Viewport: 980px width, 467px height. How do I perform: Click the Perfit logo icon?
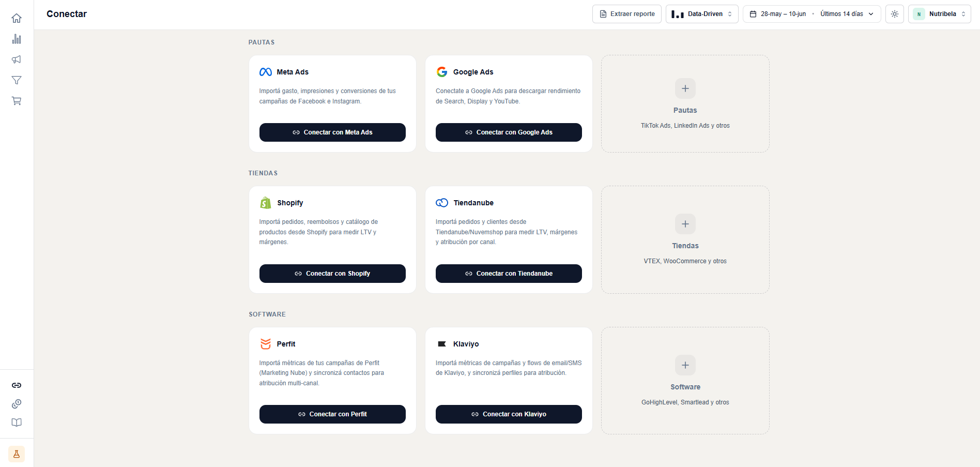pyautogui.click(x=266, y=344)
